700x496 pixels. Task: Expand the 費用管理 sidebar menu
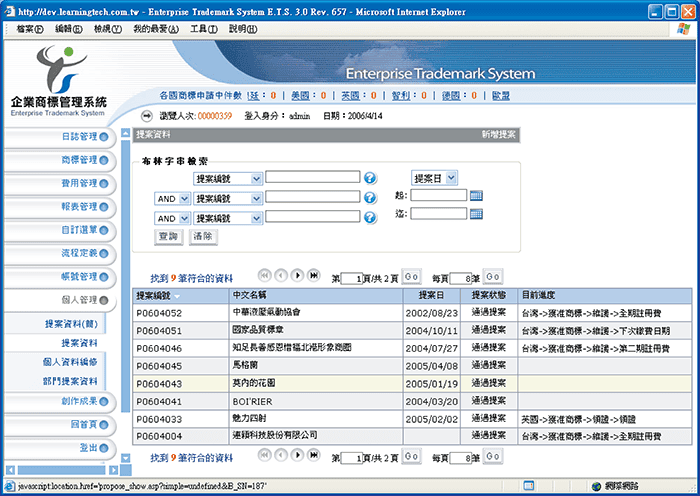pyautogui.click(x=58, y=183)
